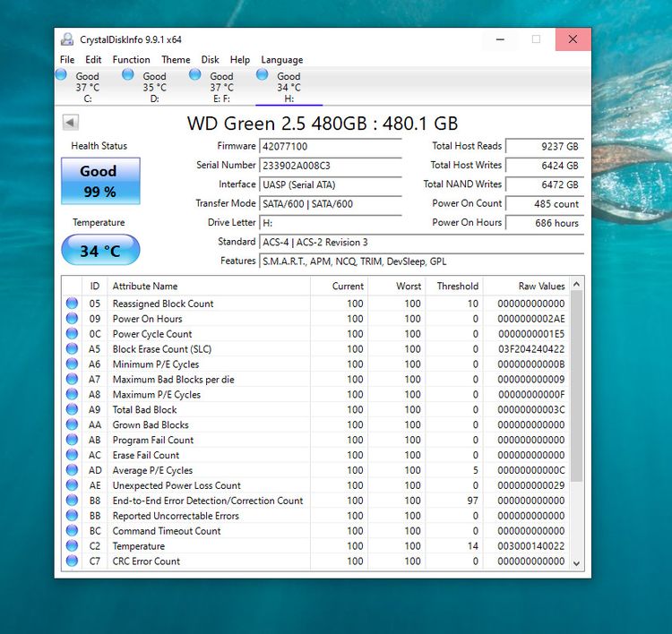The height and width of the screenshot is (634, 672).
Task: Minimize the CrystalDiskInfo window
Action: pyautogui.click(x=500, y=39)
